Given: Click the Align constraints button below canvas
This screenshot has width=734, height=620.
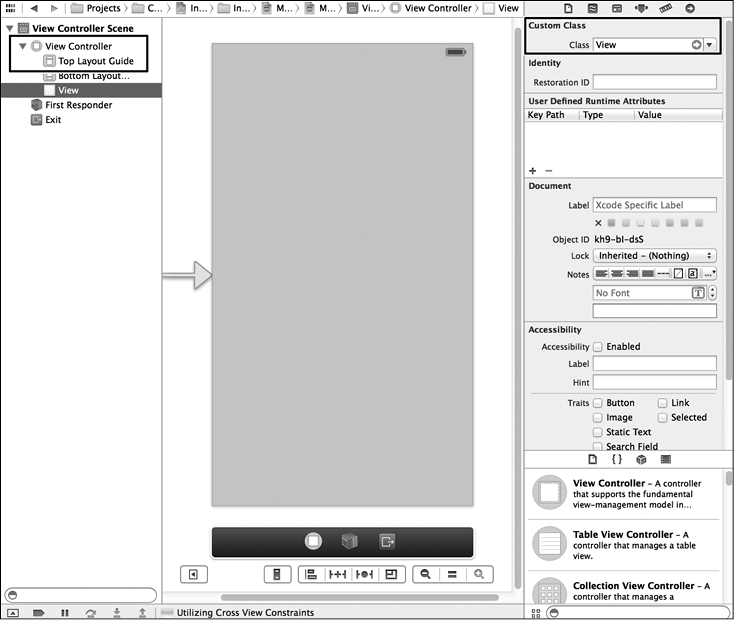Looking at the screenshot, I should pos(310,574).
